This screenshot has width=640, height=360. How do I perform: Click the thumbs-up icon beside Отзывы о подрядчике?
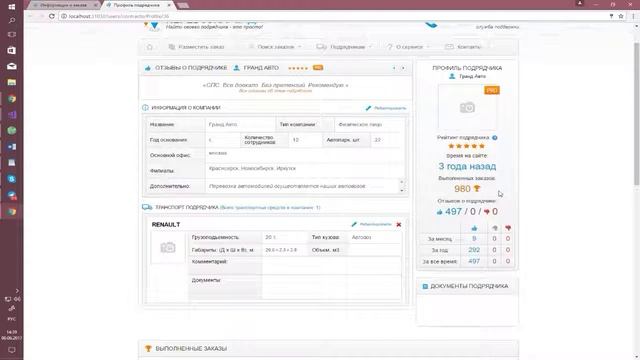(x=148, y=68)
